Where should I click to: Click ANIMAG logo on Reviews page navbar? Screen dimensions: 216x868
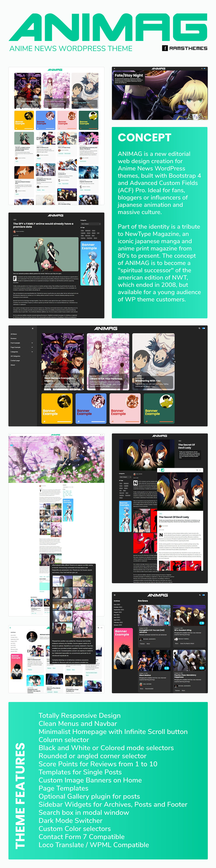158,595
